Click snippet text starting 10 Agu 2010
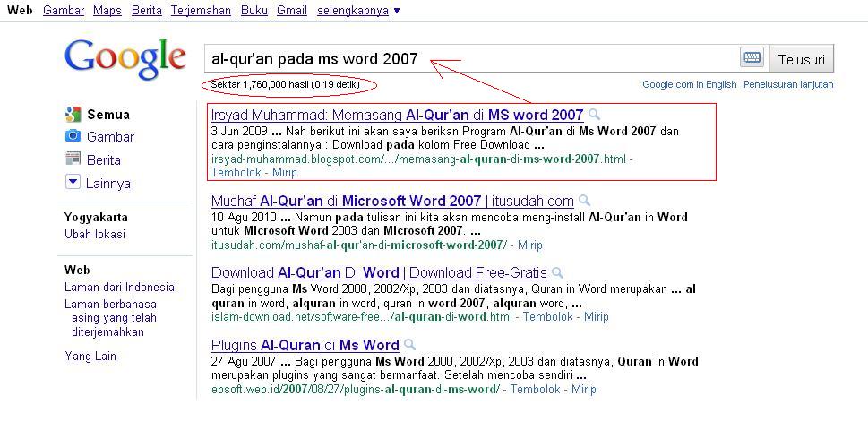This screenshot has width=868, height=430. click(450, 224)
